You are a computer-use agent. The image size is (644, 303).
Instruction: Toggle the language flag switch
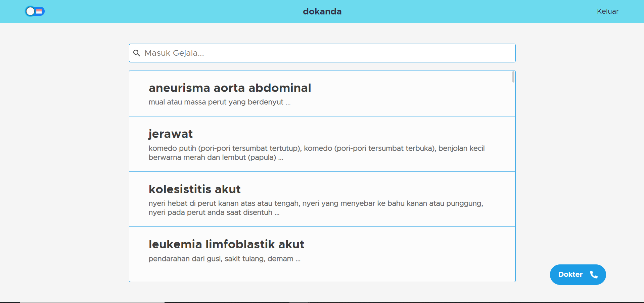coord(35,11)
